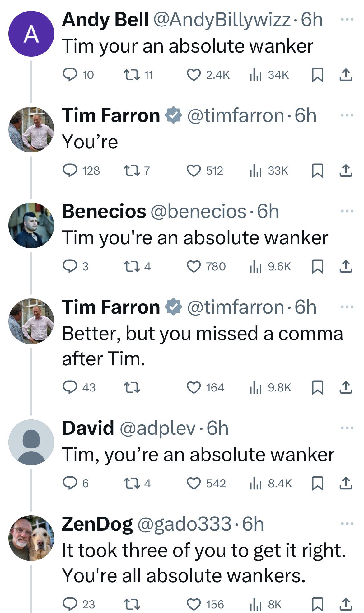Open the @benecios profile handle
The width and height of the screenshot is (364, 613).
click(x=198, y=212)
